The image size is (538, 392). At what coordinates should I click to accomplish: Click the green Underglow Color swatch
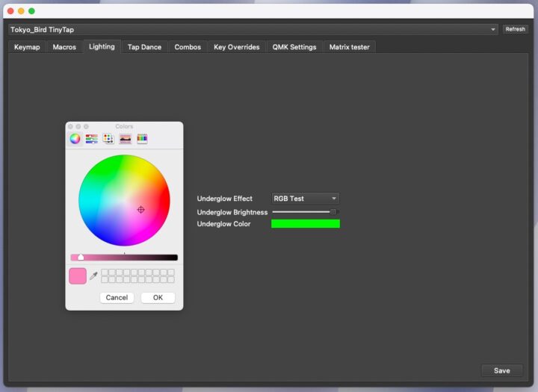click(x=305, y=224)
